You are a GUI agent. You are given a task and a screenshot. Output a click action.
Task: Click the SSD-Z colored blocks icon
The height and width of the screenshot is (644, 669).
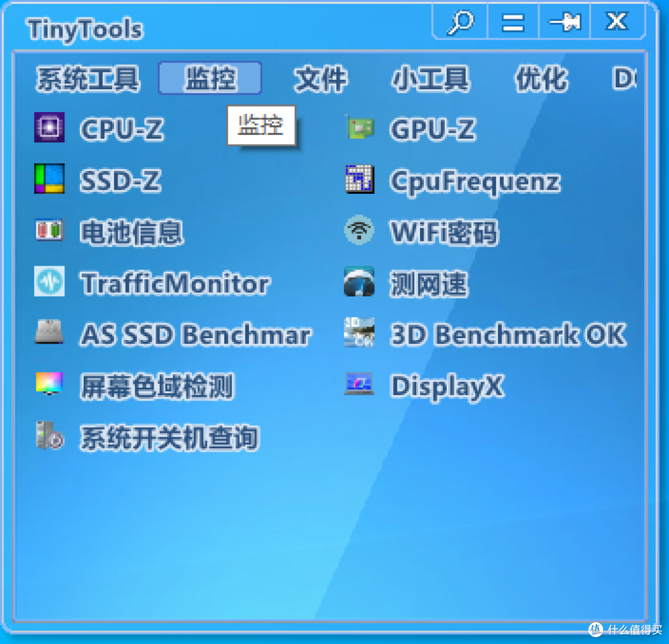(50, 179)
